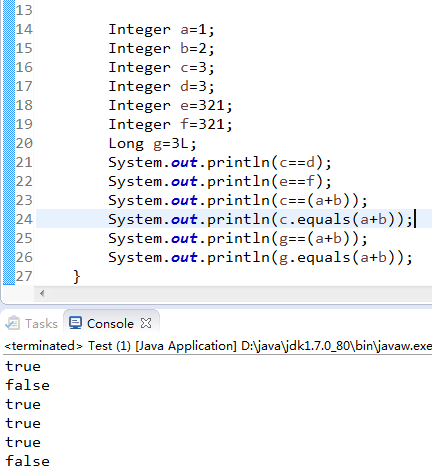Click the Console monitor icon
The height and width of the screenshot is (470, 432).
pyautogui.click(x=75, y=323)
